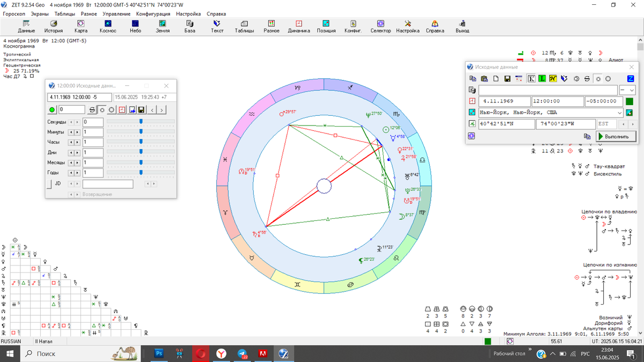The image size is (644, 362).
Task: Decrease Часы with its left arrow
Action: [71, 142]
